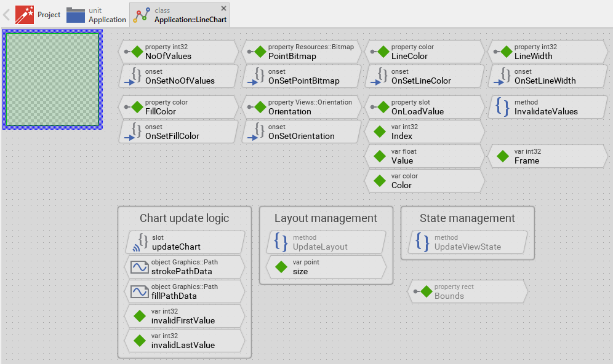The width and height of the screenshot is (613, 364).
Task: Select the green checkered canvas thumbnail
Action: [x=52, y=78]
